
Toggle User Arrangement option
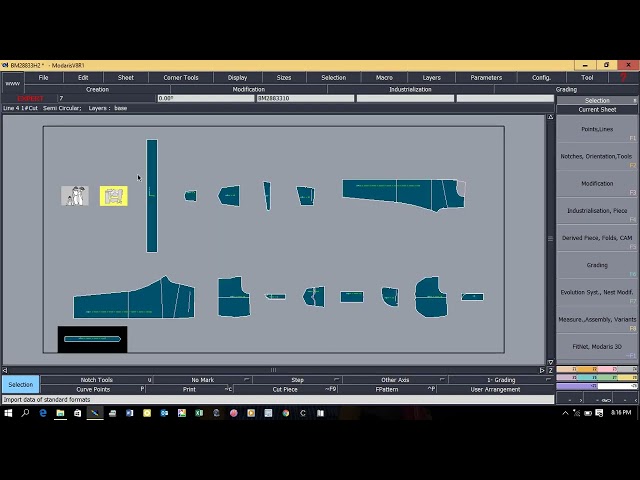click(495, 389)
